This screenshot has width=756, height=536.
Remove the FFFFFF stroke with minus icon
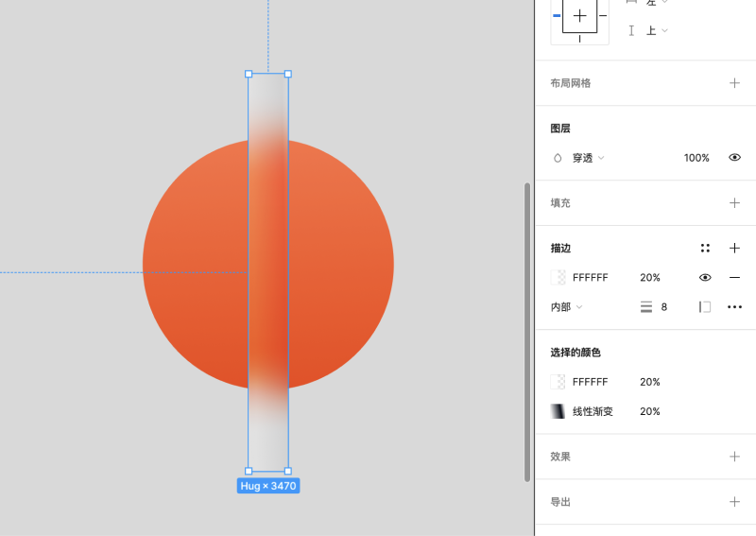pos(734,278)
